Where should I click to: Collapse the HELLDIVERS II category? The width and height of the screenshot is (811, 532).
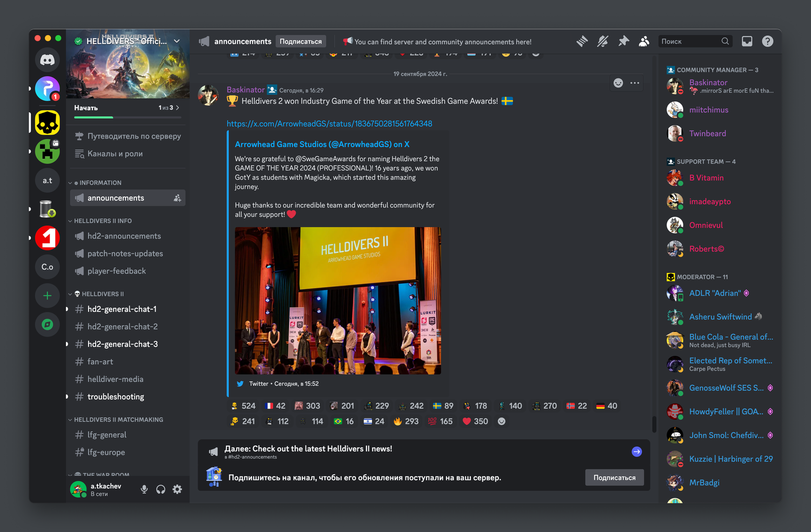96,294
